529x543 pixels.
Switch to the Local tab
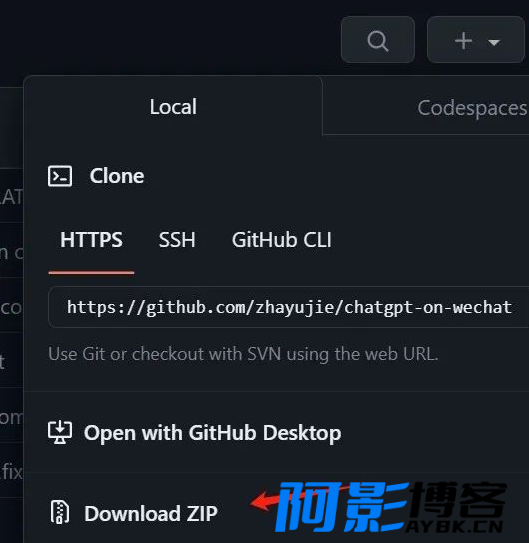pos(173,107)
